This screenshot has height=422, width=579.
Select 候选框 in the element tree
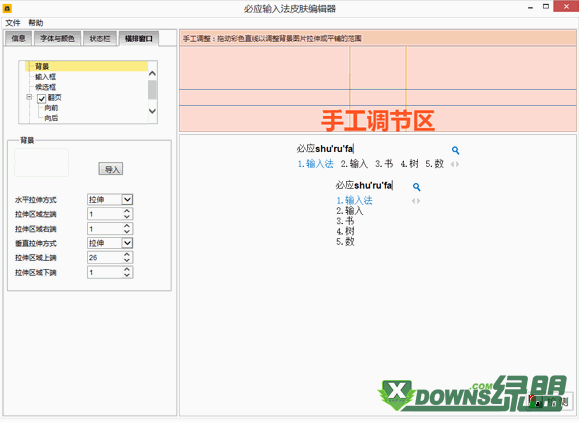pos(45,87)
